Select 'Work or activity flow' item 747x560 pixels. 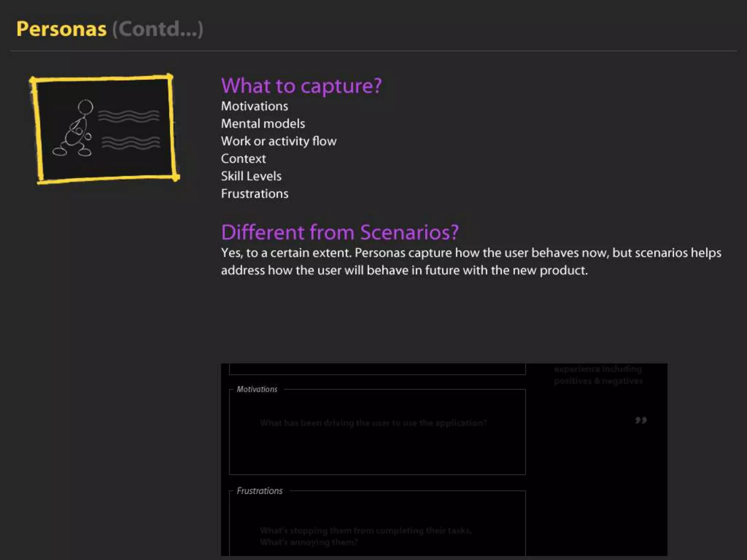coord(278,141)
